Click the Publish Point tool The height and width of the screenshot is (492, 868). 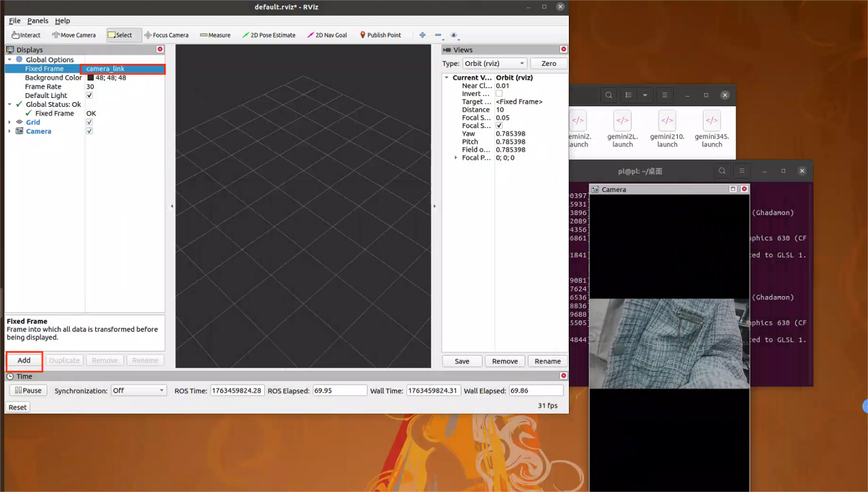point(380,35)
